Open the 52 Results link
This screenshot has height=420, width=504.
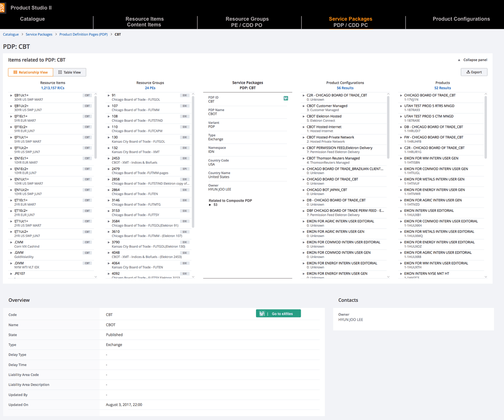pyautogui.click(x=443, y=88)
